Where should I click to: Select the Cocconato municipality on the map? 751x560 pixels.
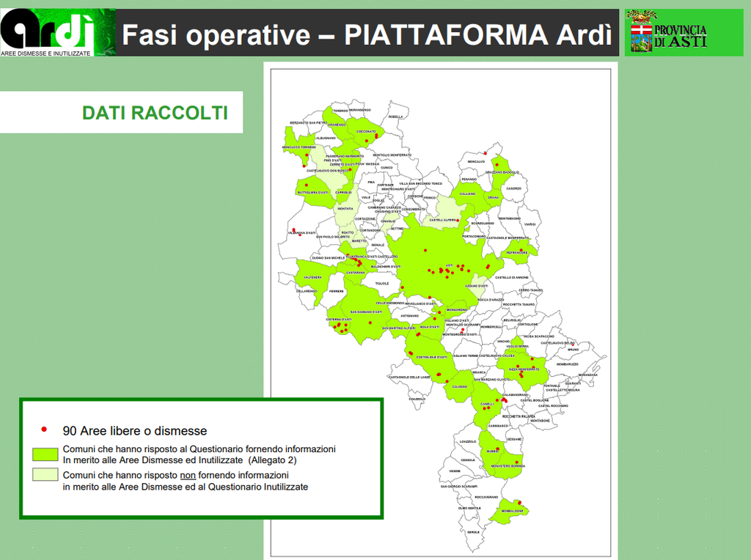pos(365,132)
